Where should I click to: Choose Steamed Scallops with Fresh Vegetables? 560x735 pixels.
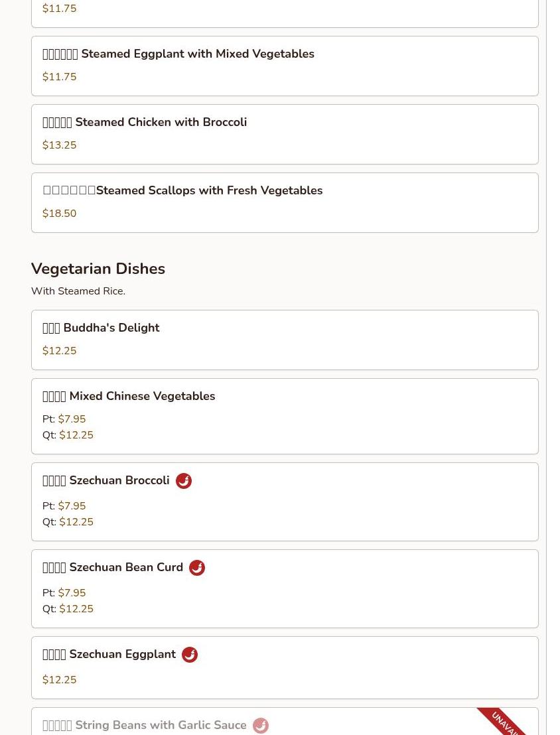pos(209,191)
